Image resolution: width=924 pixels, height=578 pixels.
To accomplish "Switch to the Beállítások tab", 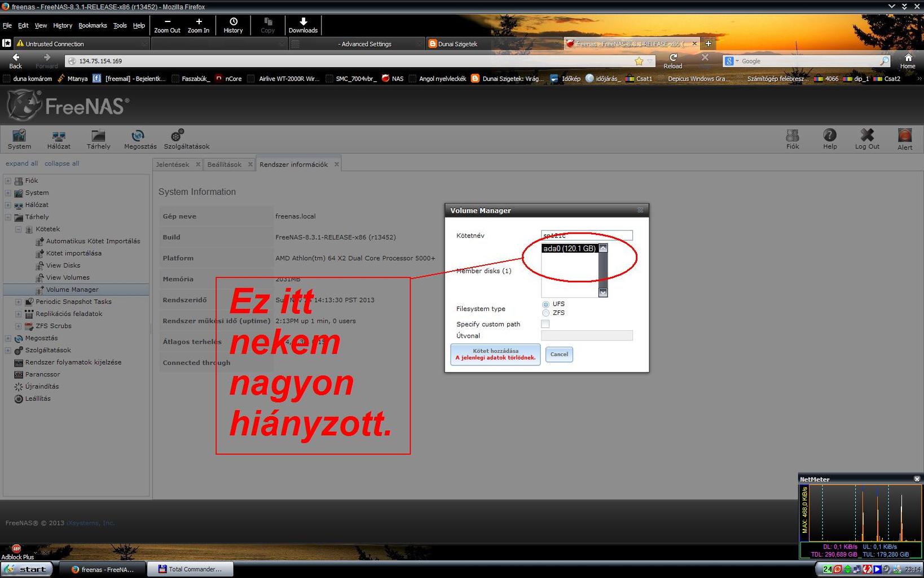I will point(224,164).
